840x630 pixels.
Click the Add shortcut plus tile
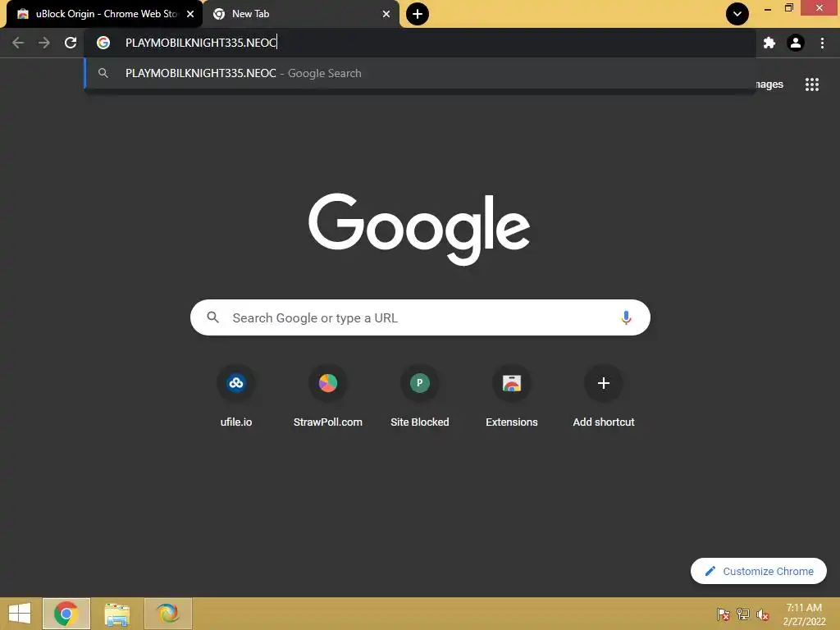coord(603,396)
